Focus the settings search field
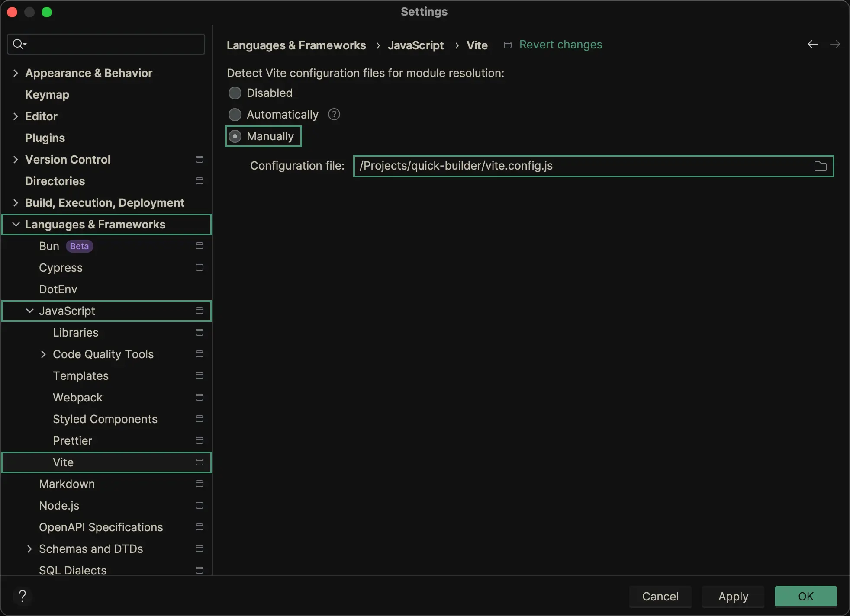Screen dimensions: 850x616 (x=106, y=44)
